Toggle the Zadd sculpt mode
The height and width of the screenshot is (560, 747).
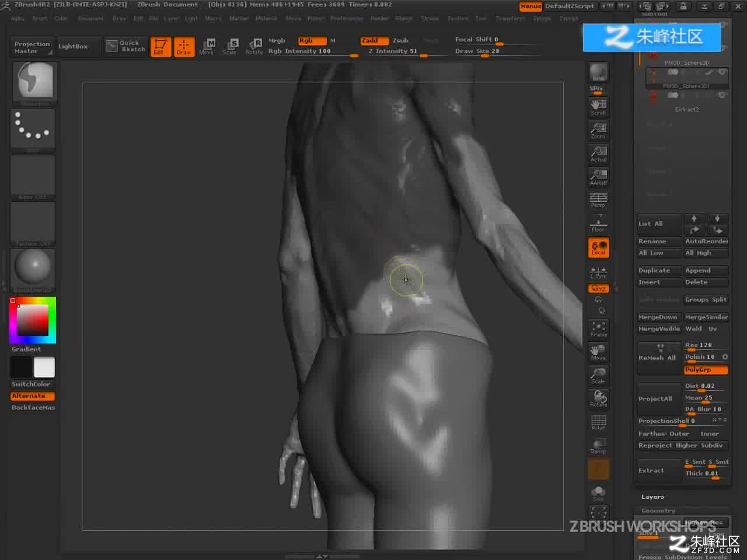(x=374, y=41)
